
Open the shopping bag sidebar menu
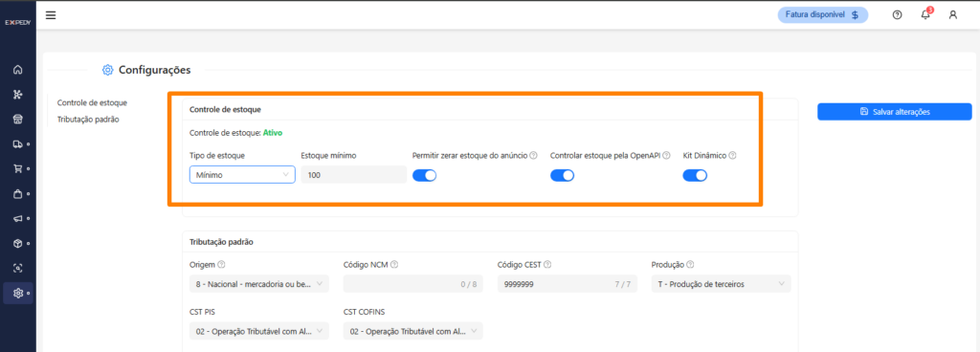click(x=17, y=193)
